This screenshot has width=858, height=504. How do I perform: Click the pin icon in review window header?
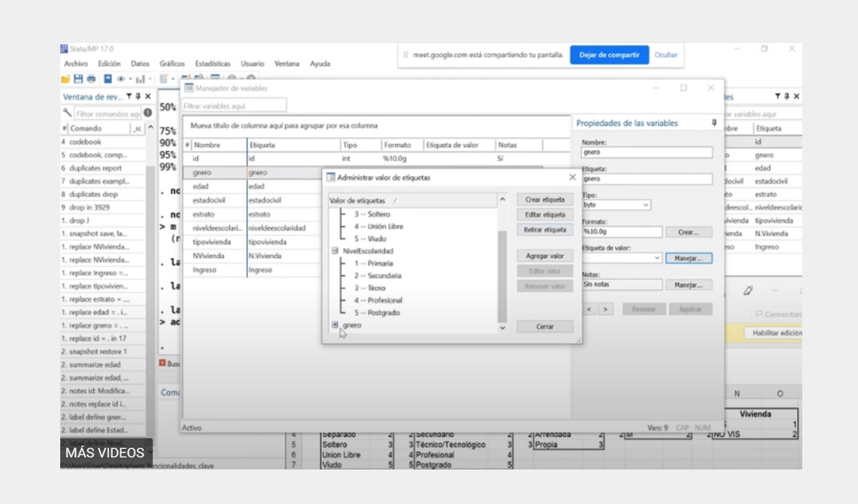click(138, 96)
